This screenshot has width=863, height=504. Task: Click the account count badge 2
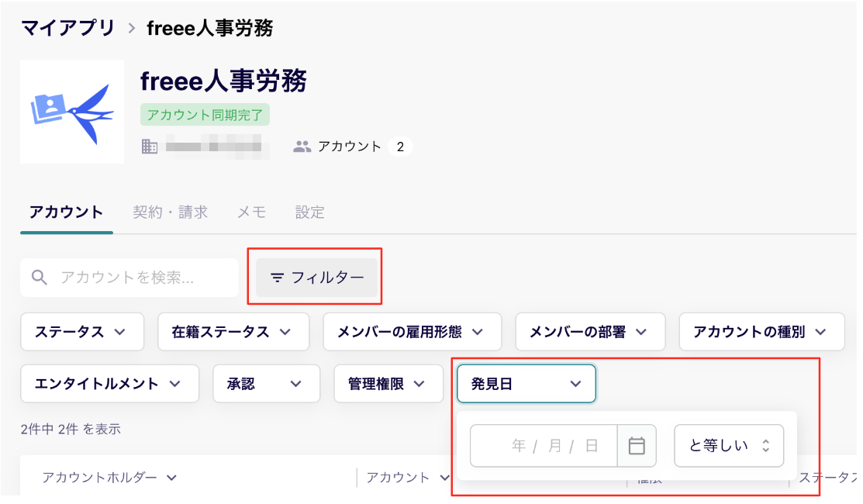coord(400,147)
